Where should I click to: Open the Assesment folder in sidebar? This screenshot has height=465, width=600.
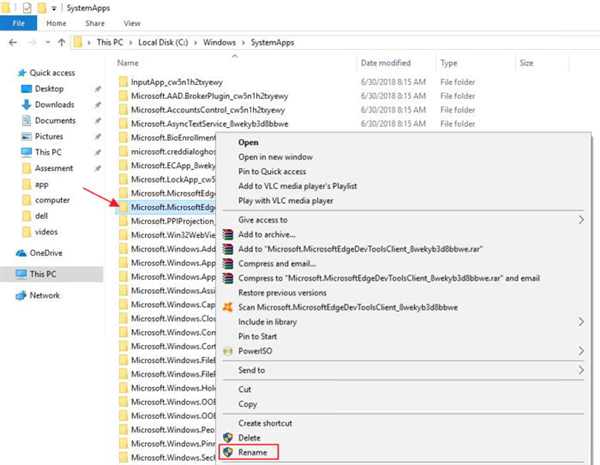click(54, 168)
